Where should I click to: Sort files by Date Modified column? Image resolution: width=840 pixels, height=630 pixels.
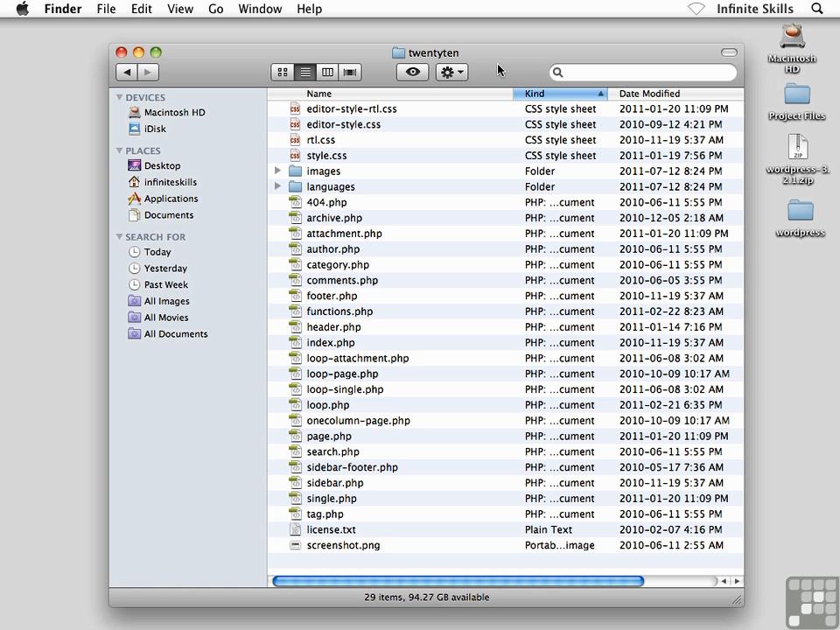tap(675, 94)
